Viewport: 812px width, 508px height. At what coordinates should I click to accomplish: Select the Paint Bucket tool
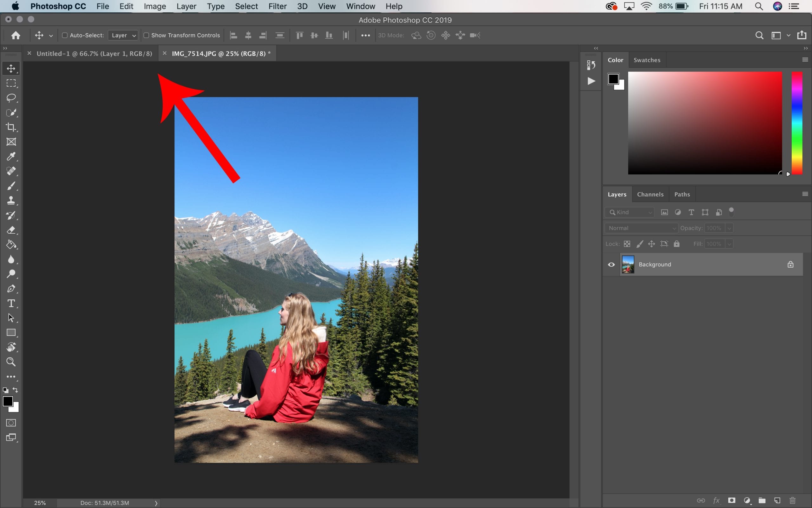(11, 244)
